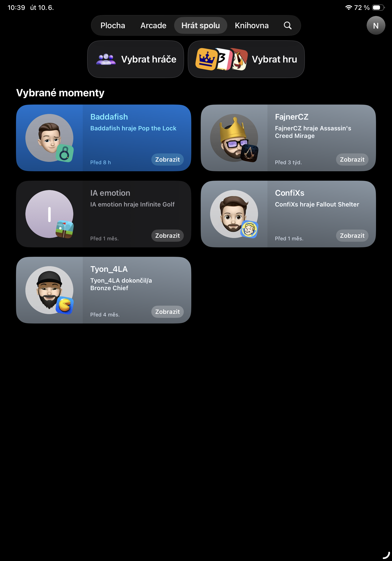Click Zobrazit on the ConfiXs card
Screen dimensions: 392x561
tap(352, 236)
